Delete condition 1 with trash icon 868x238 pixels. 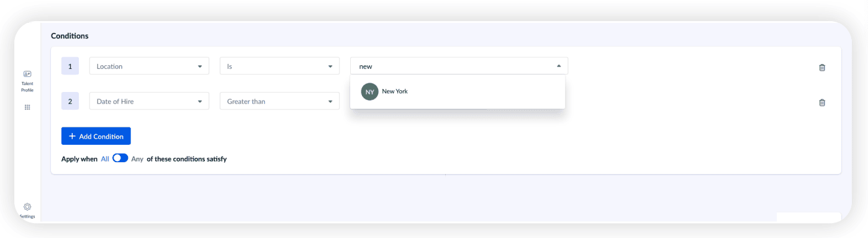822,67
